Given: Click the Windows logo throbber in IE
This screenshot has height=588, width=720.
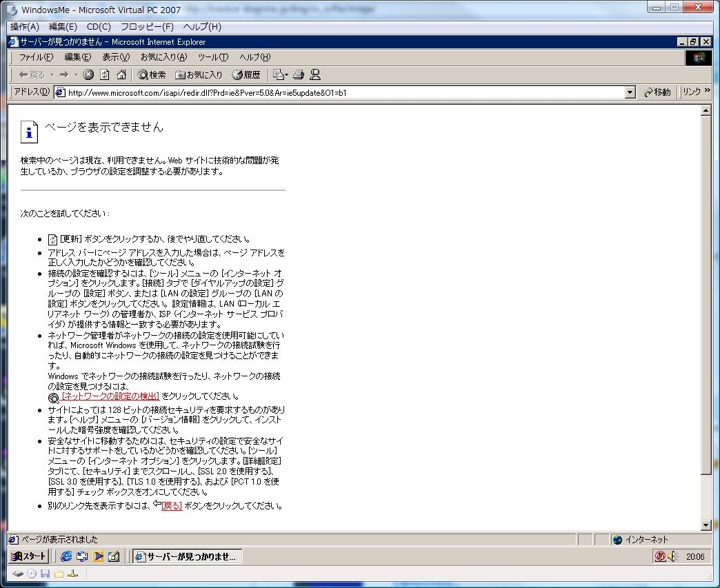Looking at the screenshot, I should pyautogui.click(x=699, y=57).
